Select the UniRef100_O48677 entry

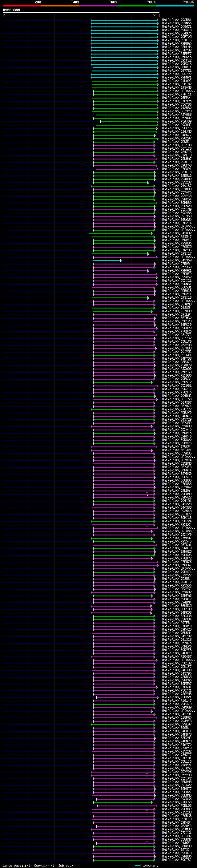[176, 135]
